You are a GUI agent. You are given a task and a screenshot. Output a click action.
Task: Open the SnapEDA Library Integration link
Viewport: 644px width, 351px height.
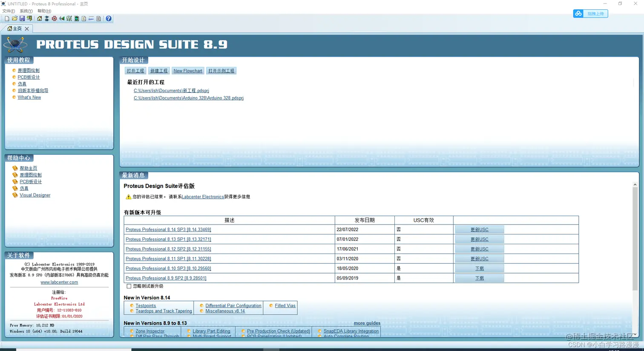point(351,331)
